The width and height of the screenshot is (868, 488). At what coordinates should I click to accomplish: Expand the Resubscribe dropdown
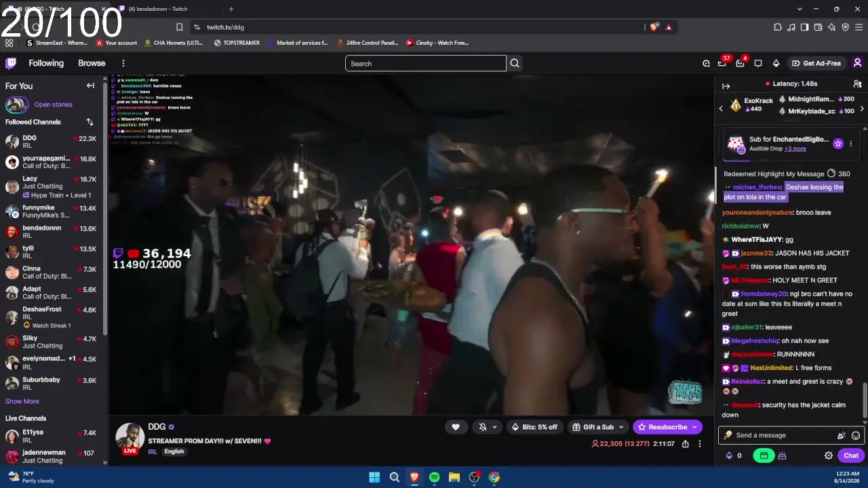694,427
